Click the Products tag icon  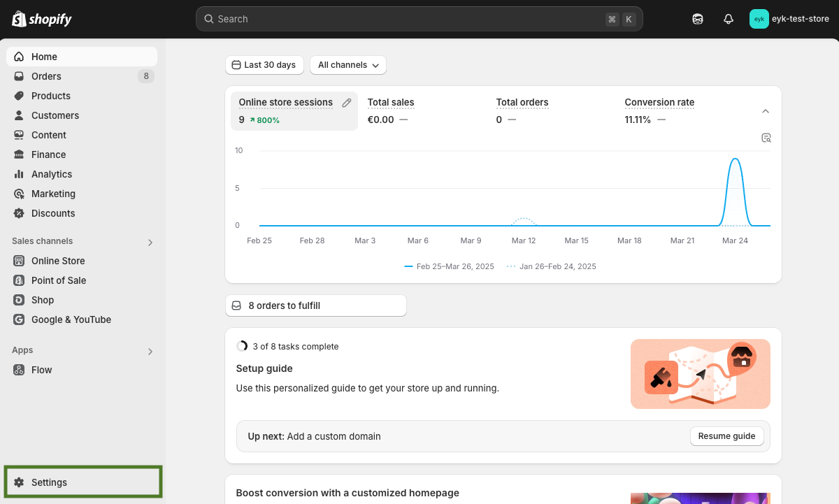[x=19, y=96]
